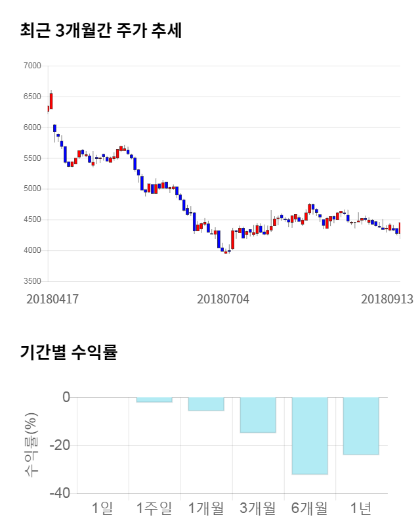The height and width of the screenshot is (532, 420).
Task: Click the 5000 price axis label
Action: tap(31, 189)
